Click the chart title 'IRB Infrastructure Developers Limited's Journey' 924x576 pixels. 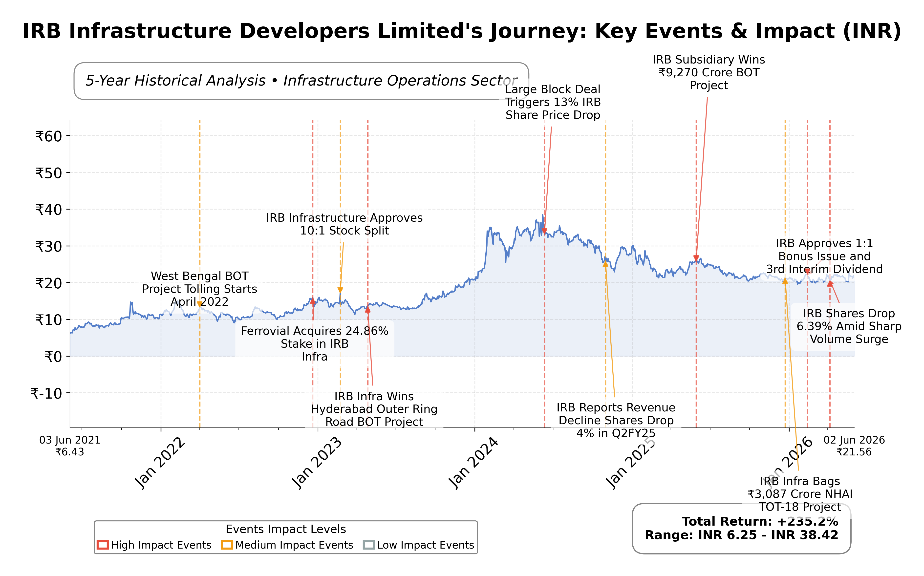[462, 31]
